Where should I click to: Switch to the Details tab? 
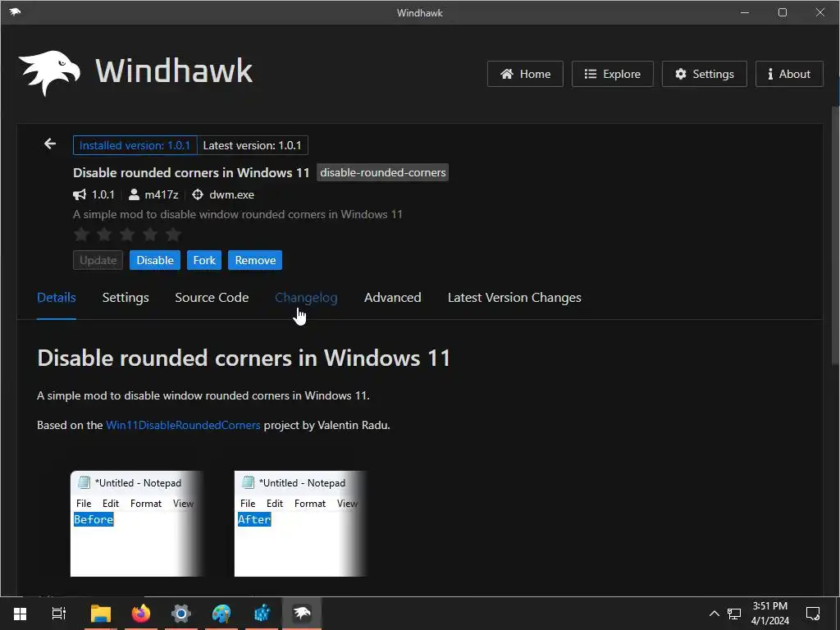pyautogui.click(x=57, y=298)
